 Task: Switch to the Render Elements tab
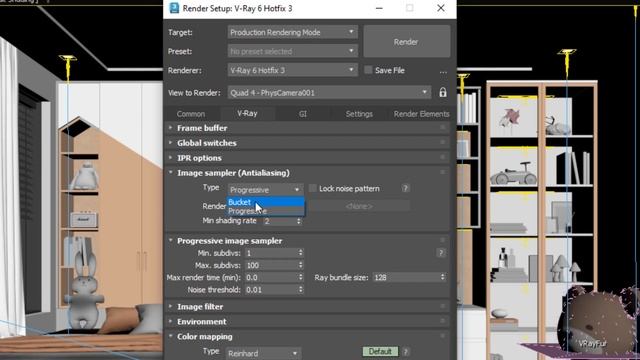[x=421, y=114]
